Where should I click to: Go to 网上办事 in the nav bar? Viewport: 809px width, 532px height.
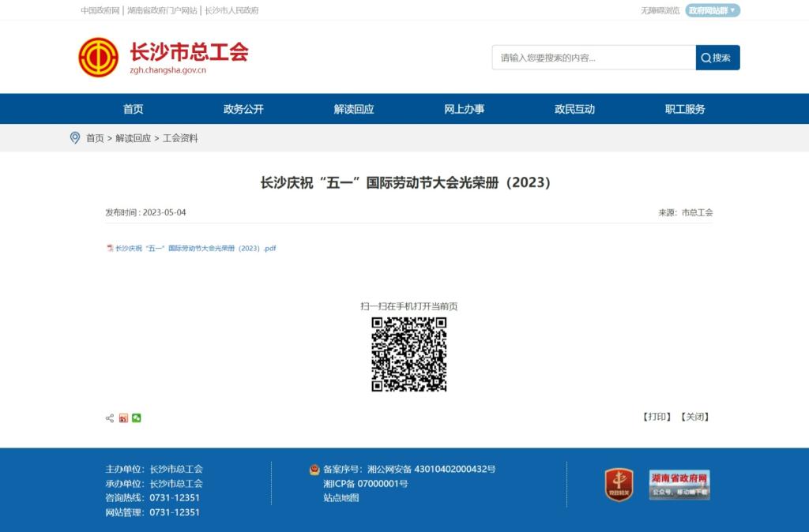464,109
